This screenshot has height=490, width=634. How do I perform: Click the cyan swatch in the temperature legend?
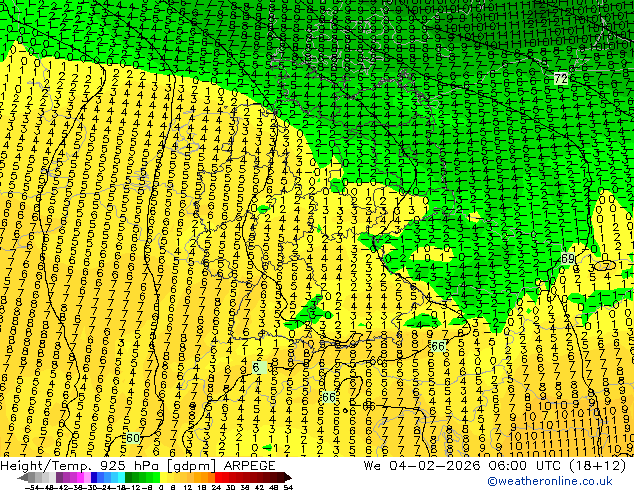click(122, 478)
